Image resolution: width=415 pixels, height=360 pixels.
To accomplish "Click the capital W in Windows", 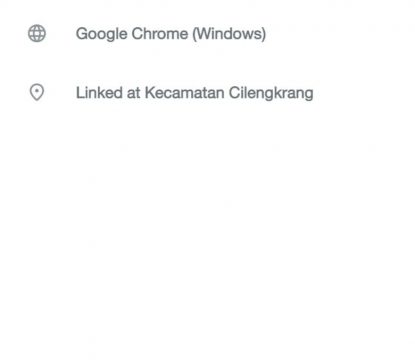I will (204, 34).
